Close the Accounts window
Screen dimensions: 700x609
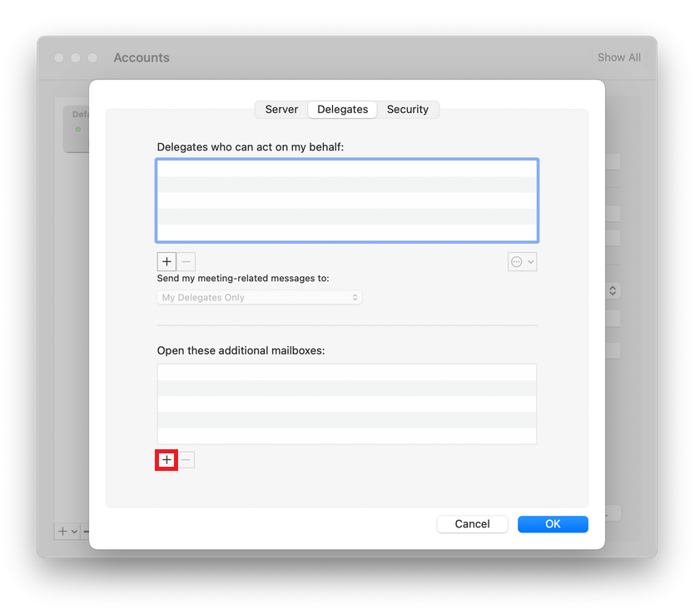58,57
